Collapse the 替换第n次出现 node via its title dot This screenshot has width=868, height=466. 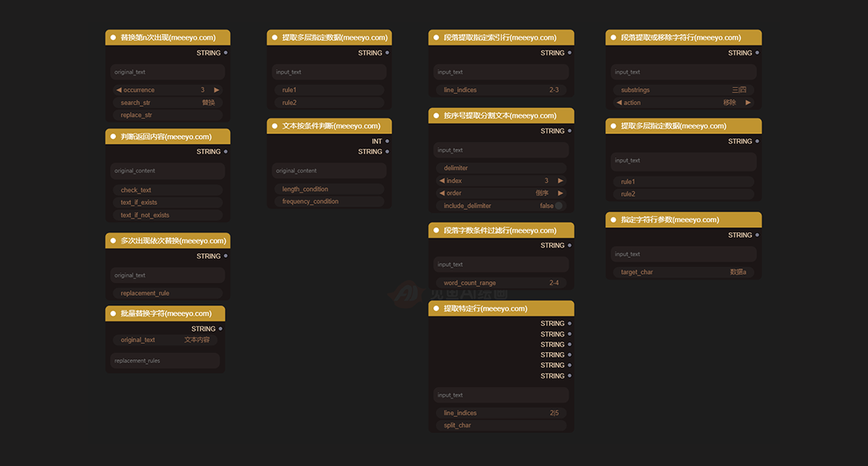tap(113, 38)
